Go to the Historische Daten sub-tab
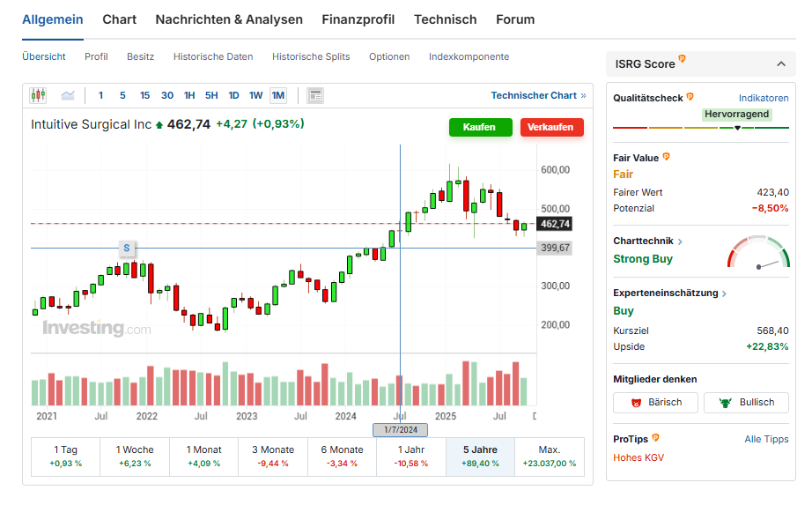The width and height of the screenshot is (812, 505). pos(213,56)
